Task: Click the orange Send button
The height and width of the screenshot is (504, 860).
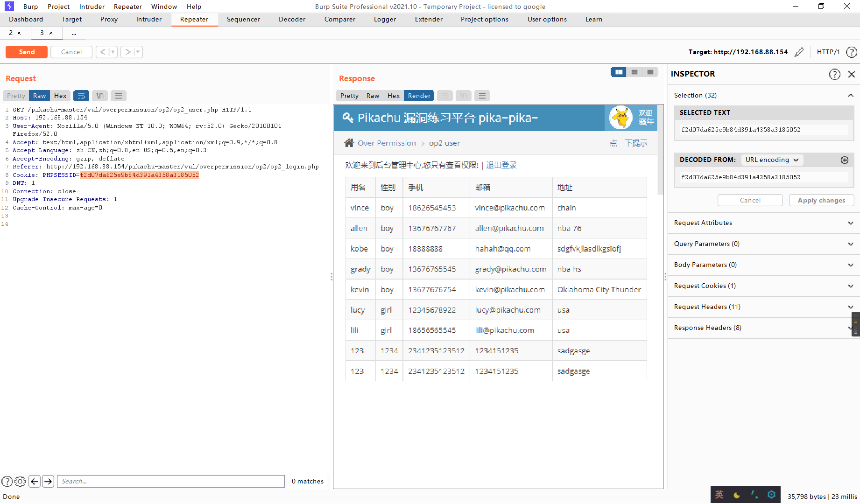Action: [x=27, y=52]
